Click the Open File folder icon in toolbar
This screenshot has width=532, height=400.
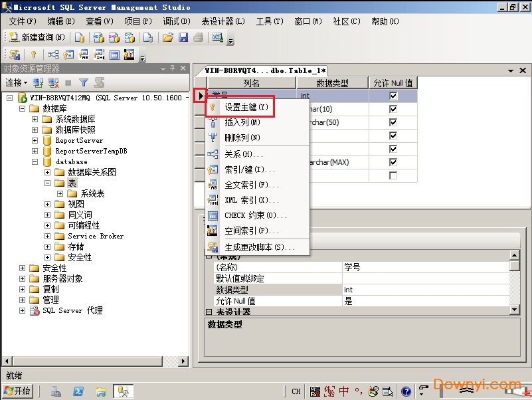[168, 37]
